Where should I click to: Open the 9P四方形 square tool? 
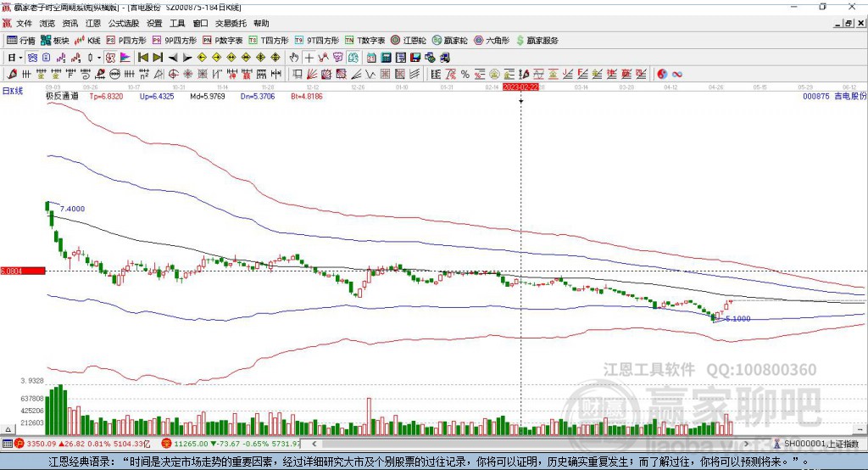coord(175,41)
